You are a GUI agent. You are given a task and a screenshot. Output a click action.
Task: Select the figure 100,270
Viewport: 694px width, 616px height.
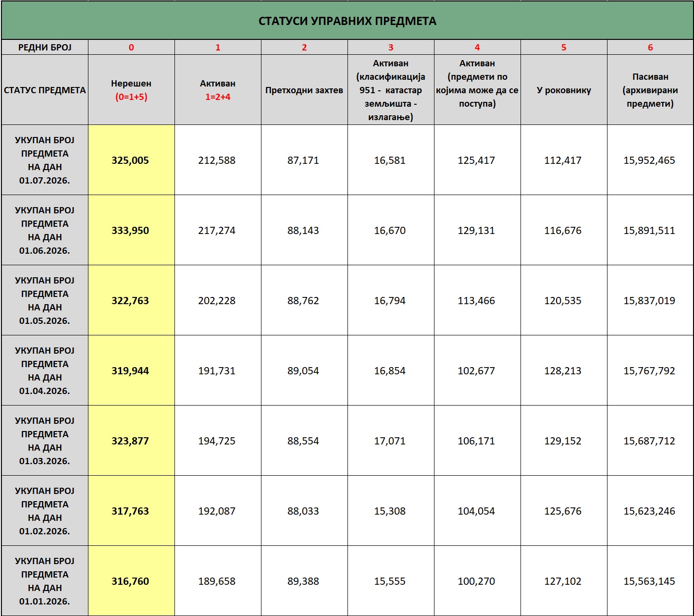coord(476,581)
